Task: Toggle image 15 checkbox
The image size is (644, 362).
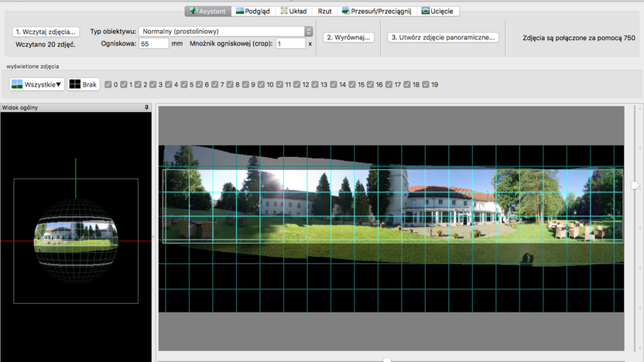Action: click(x=352, y=84)
